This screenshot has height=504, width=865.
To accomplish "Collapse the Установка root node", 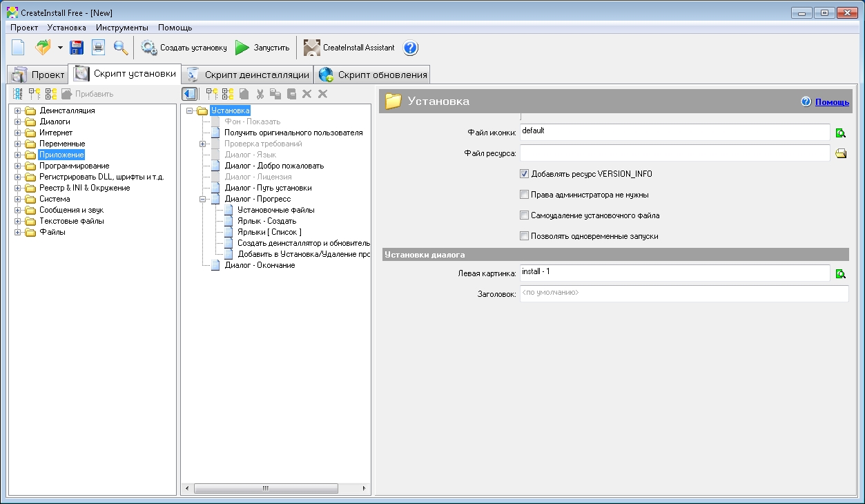I will [189, 110].
